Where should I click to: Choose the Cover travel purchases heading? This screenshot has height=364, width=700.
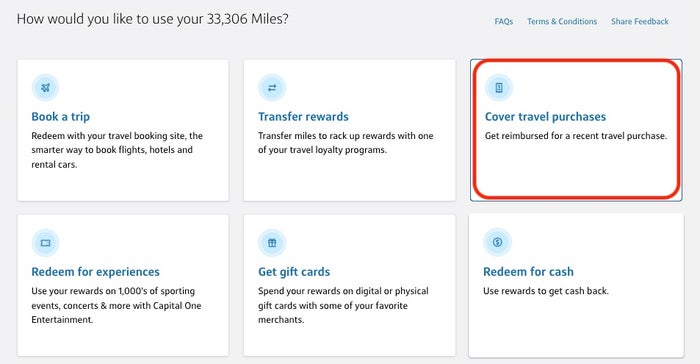(546, 117)
